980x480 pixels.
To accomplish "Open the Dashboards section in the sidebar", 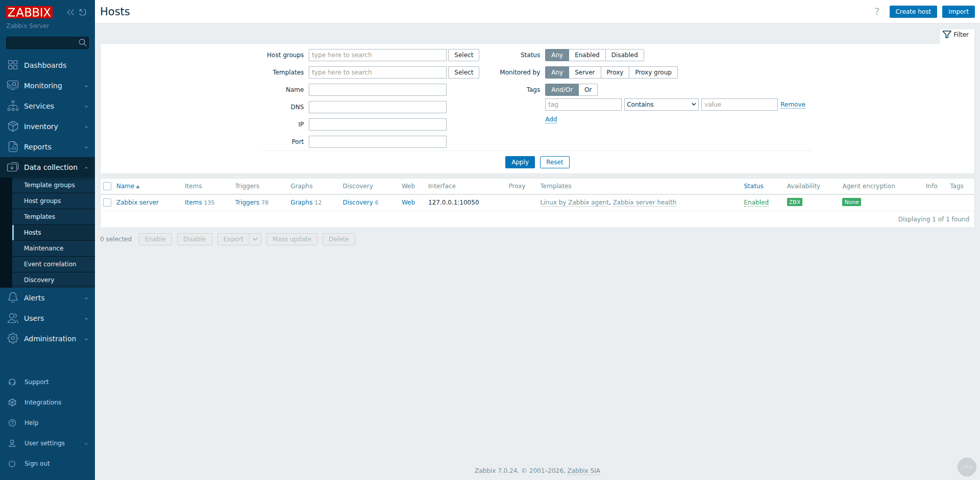I will pos(45,65).
